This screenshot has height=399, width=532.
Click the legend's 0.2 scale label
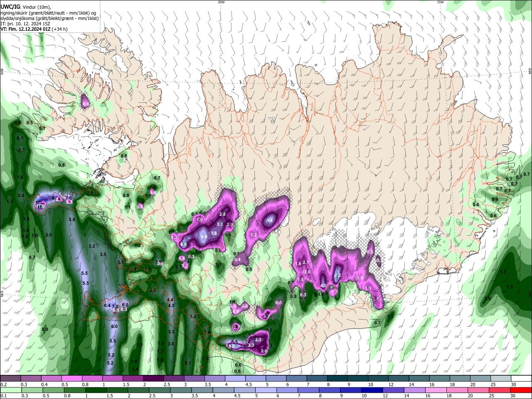tap(3, 384)
